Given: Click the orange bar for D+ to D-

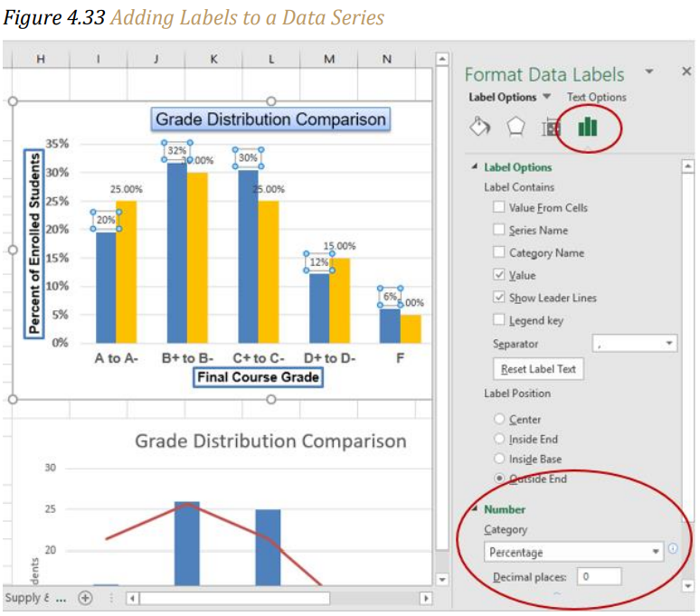Looking at the screenshot, I should pyautogui.click(x=339, y=300).
